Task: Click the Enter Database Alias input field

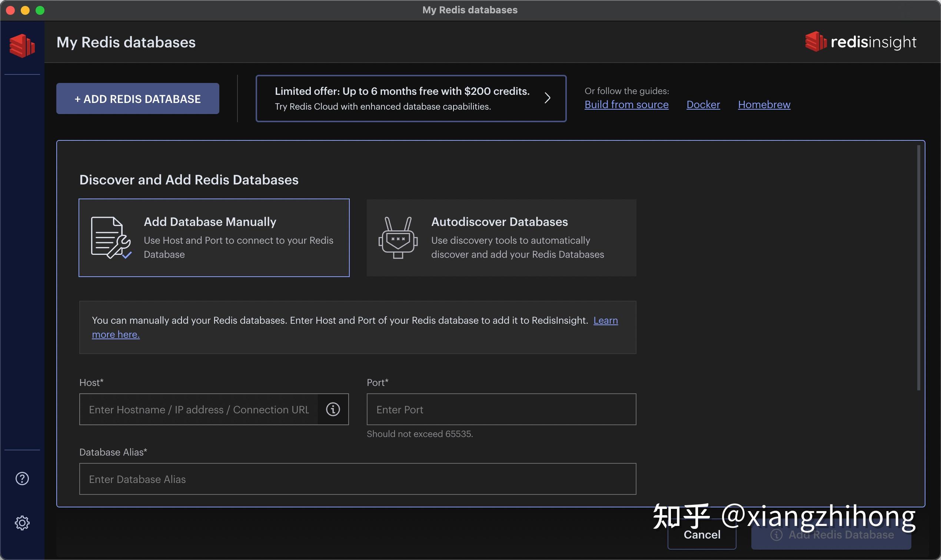Action: [357, 479]
